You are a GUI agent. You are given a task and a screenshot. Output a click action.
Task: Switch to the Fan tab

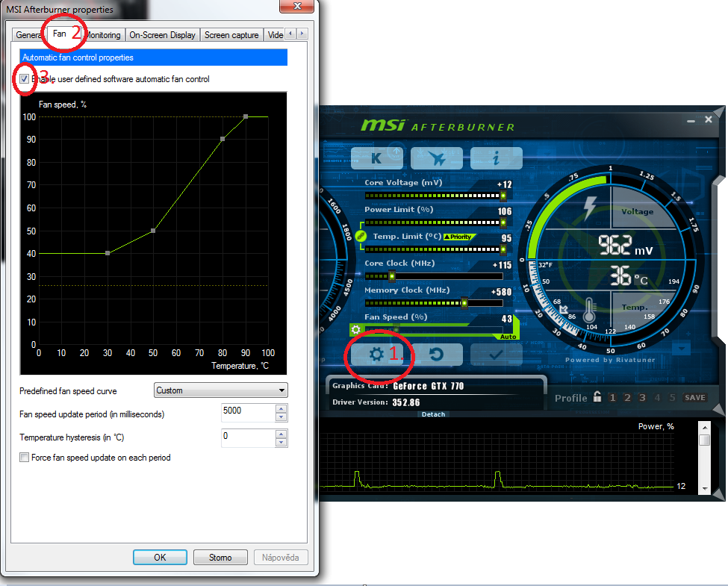(x=60, y=34)
